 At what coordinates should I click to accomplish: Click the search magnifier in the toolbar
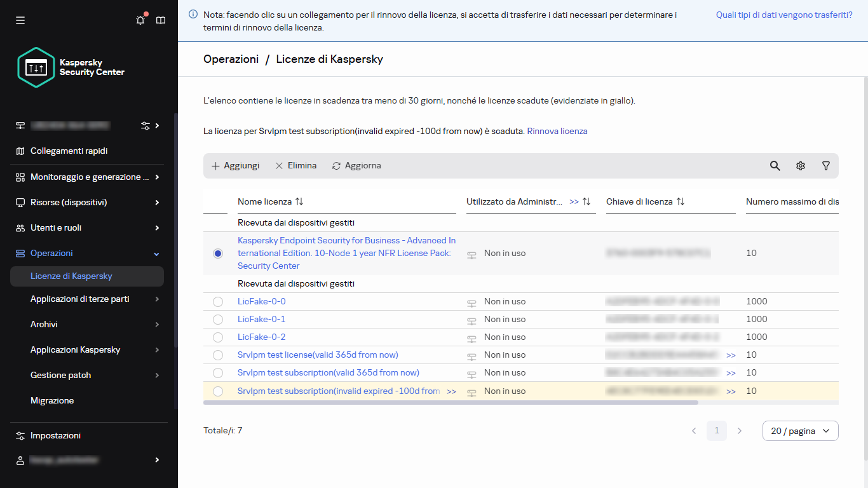pos(775,166)
